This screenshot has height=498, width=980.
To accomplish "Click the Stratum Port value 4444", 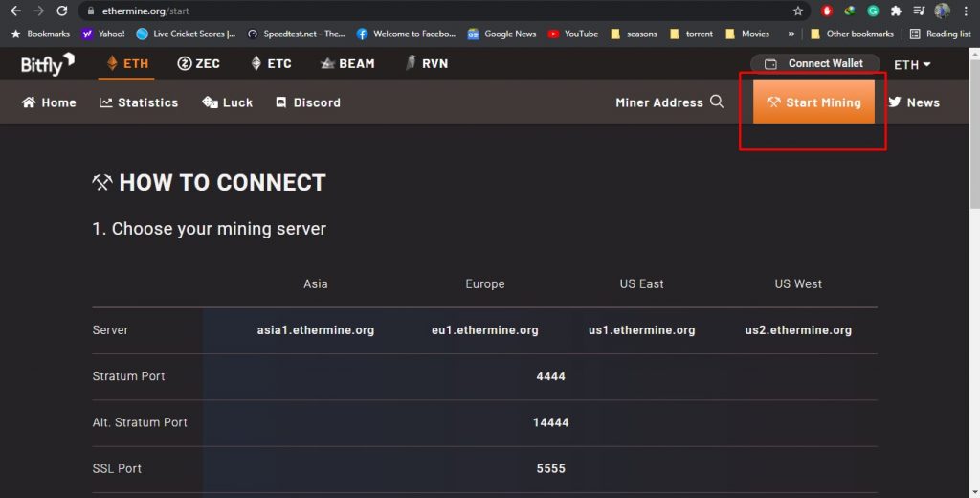I will click(550, 376).
